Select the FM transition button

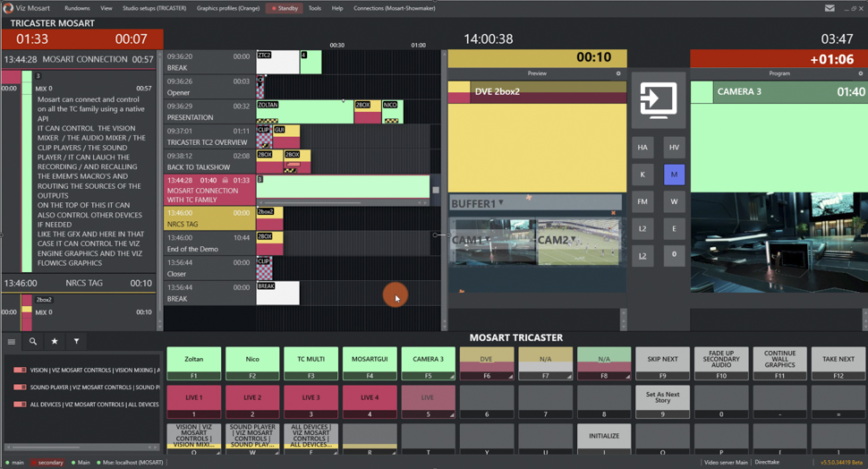[642, 201]
